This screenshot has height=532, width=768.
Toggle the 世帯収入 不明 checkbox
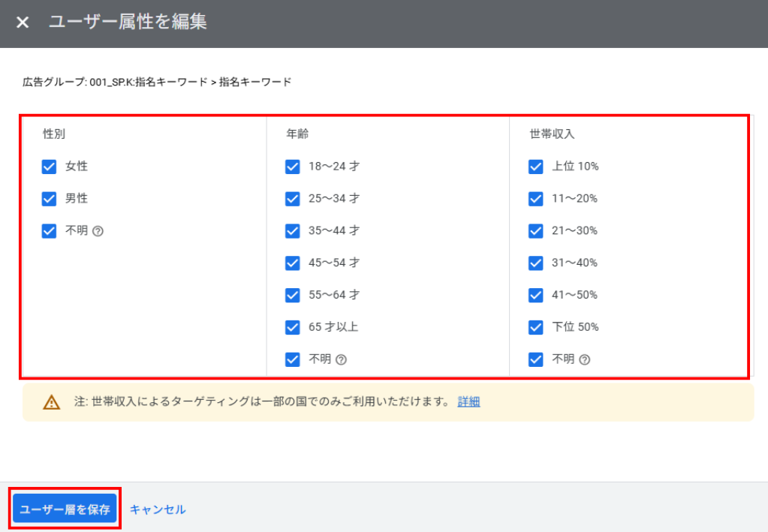pos(536,359)
